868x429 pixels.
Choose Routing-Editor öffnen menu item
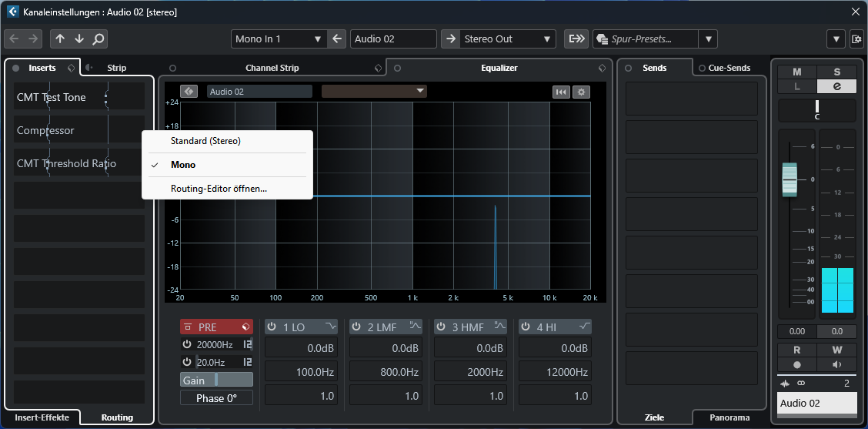228,189
